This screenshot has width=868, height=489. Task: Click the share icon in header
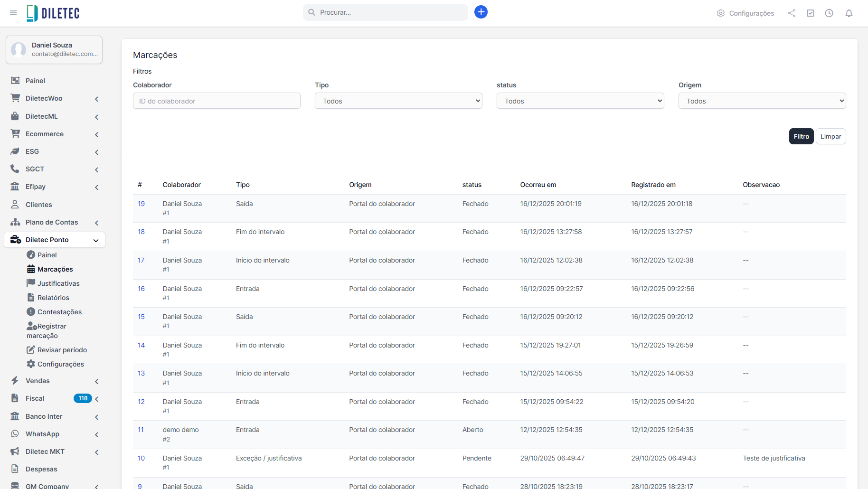[x=792, y=13]
